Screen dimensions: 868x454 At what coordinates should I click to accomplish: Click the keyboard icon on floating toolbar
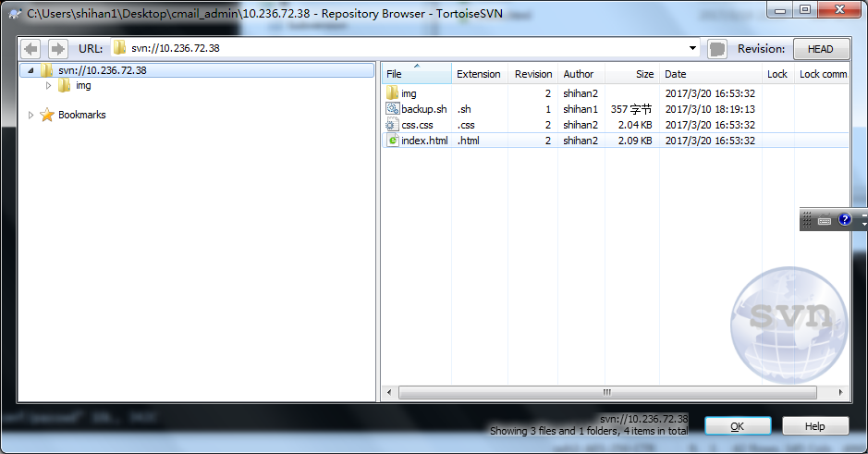825,220
